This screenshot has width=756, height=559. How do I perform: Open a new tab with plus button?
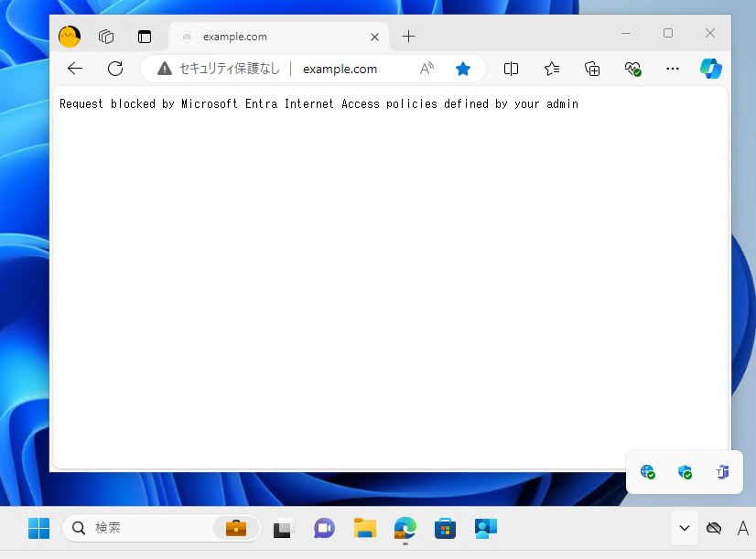408,37
